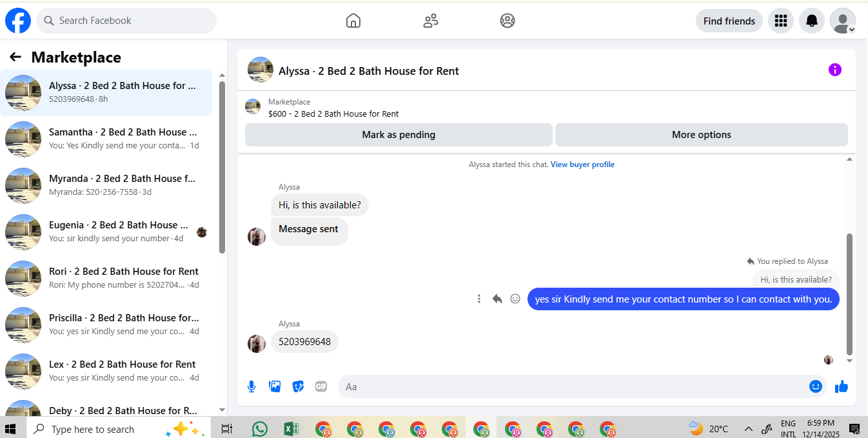
Task: Click the 'Hi, is this available?' message from Alyssa
Action: pos(320,205)
